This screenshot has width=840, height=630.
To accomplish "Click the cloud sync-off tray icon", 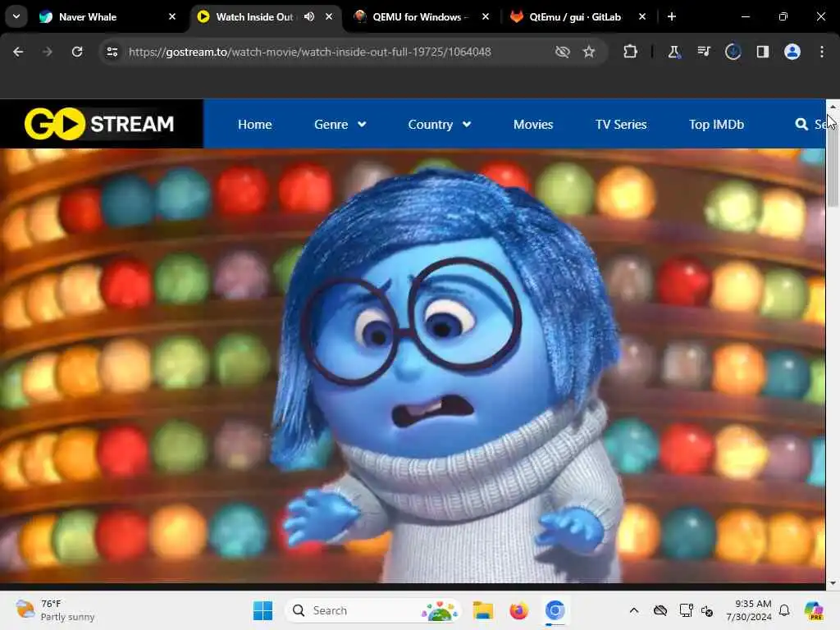I will 660,610.
